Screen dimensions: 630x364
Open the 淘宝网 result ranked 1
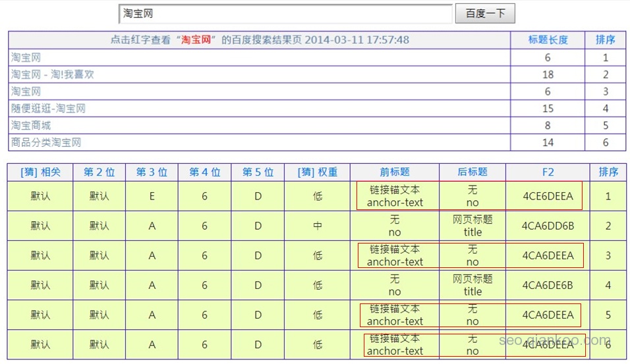coord(26,57)
